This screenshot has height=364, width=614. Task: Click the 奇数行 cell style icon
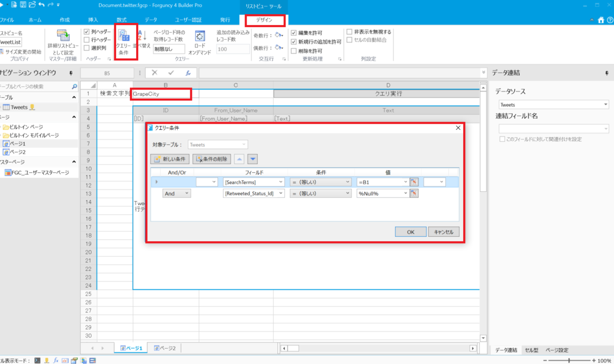click(x=277, y=34)
